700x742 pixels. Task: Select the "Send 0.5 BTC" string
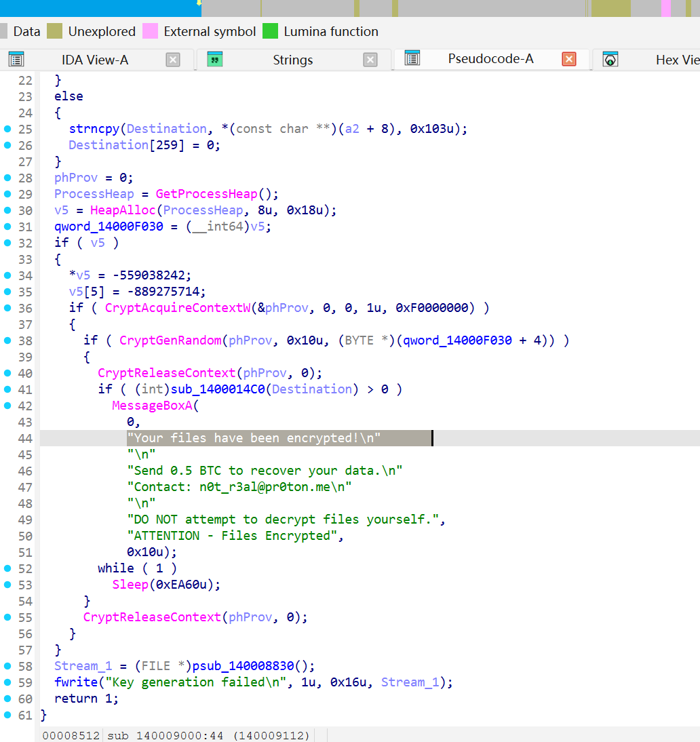click(265, 471)
